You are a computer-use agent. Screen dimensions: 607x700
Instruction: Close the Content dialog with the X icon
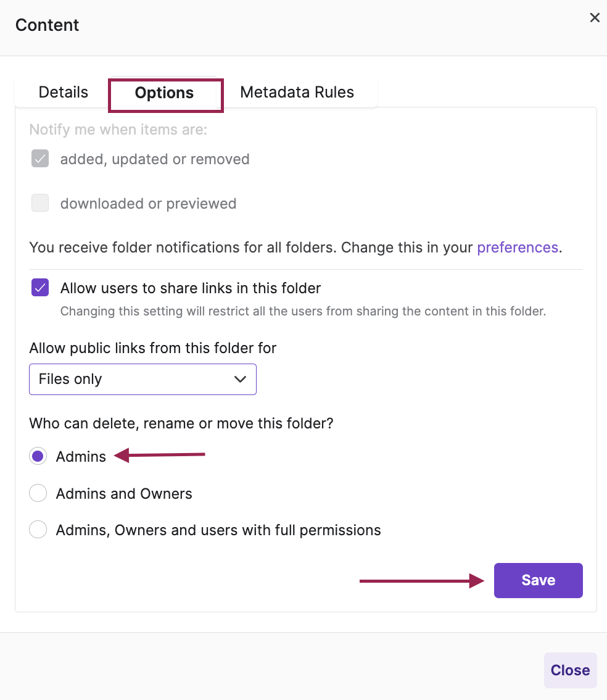(595, 18)
